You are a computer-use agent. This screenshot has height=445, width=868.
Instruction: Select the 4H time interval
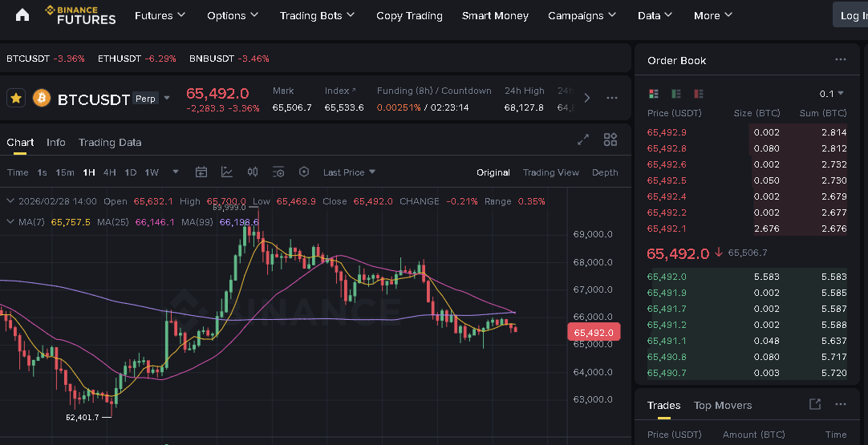coord(110,172)
